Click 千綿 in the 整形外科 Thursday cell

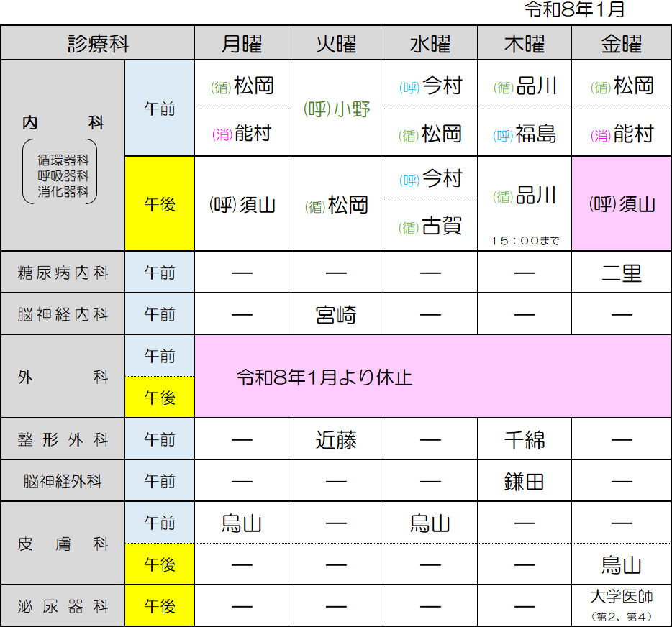tap(525, 439)
